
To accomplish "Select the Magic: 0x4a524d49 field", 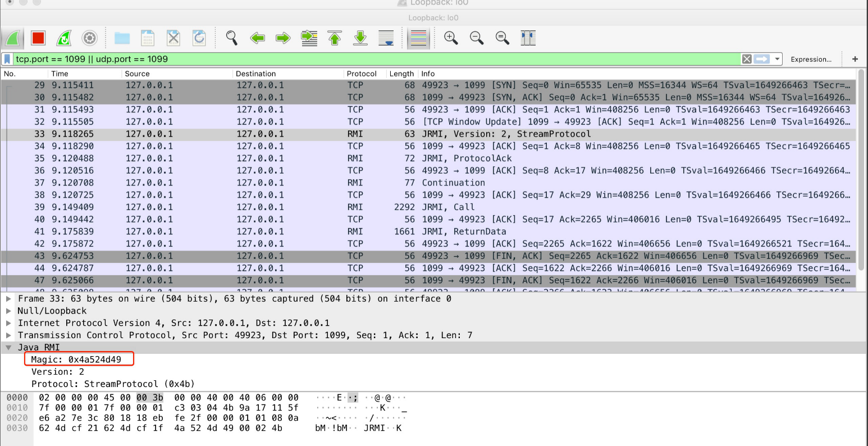I will pos(76,359).
